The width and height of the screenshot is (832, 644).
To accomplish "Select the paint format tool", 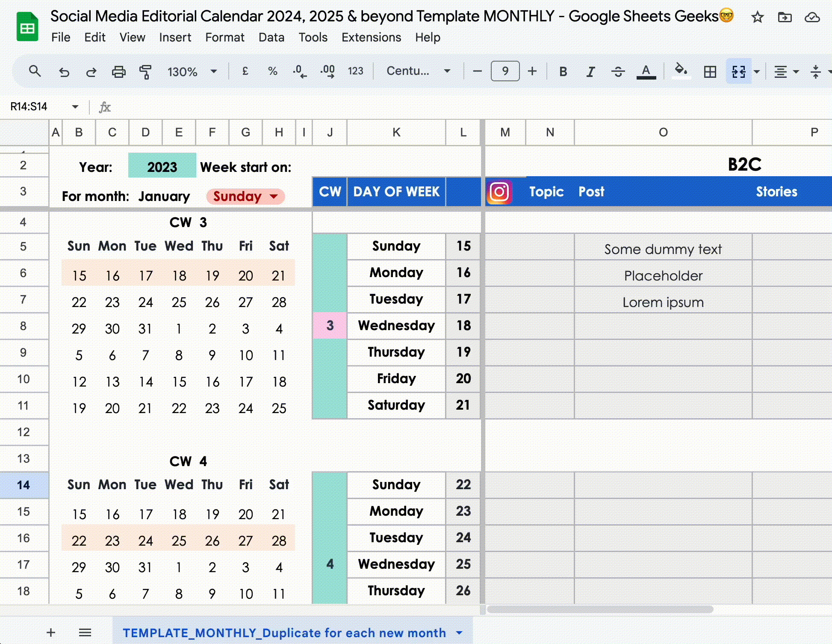I will pyautogui.click(x=145, y=71).
